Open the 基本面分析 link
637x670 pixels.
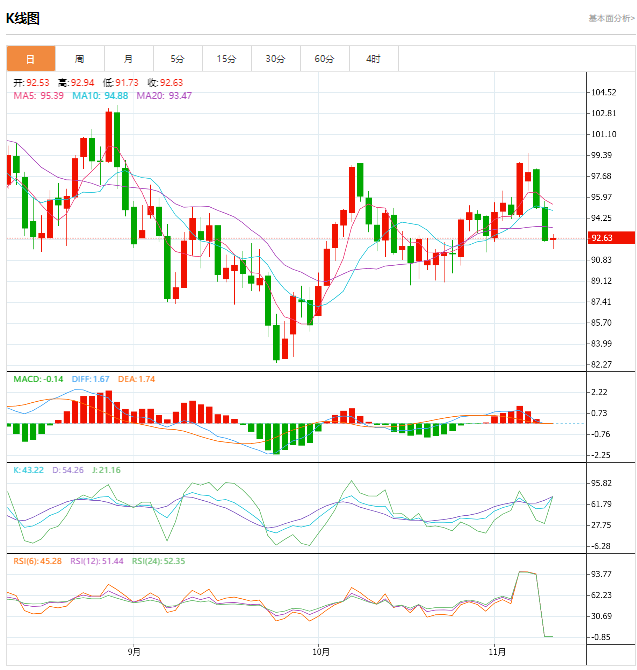pos(611,18)
